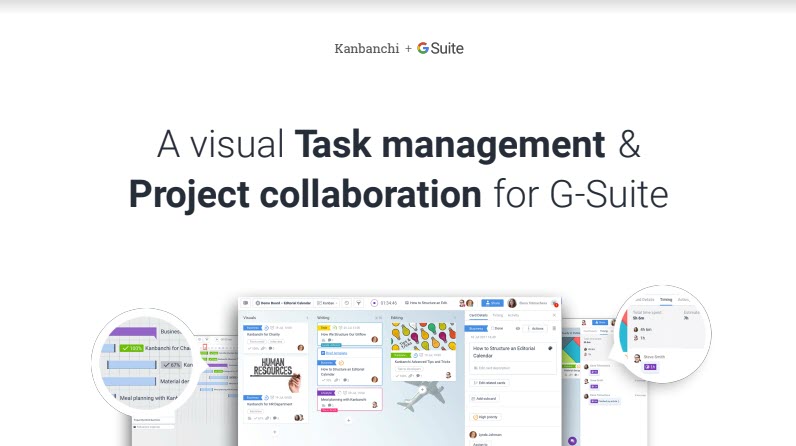Viewport: 796px width, 446px height.
Task: Switch to the Card Details tab
Action: (478, 316)
